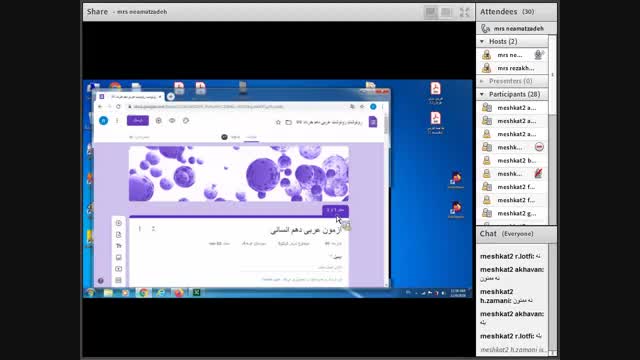Image resolution: width=640 pixels, height=360 pixels.
Task: Click the browser reload button
Action: coord(118,107)
